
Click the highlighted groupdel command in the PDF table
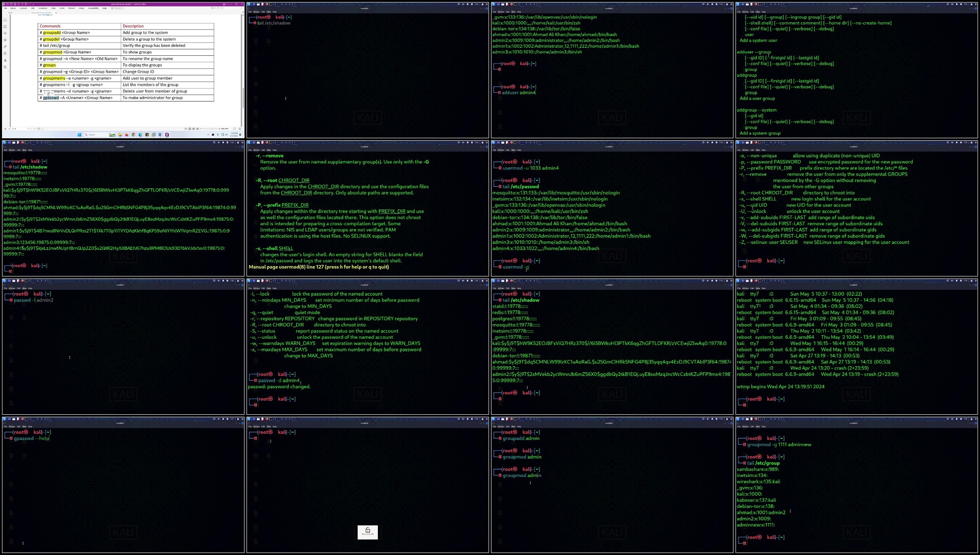51,39
